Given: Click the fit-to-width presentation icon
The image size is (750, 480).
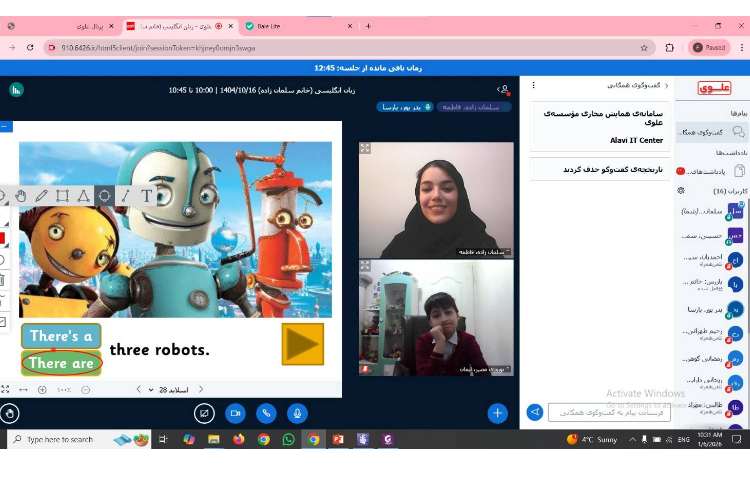Looking at the screenshot, I should pos(23,390).
